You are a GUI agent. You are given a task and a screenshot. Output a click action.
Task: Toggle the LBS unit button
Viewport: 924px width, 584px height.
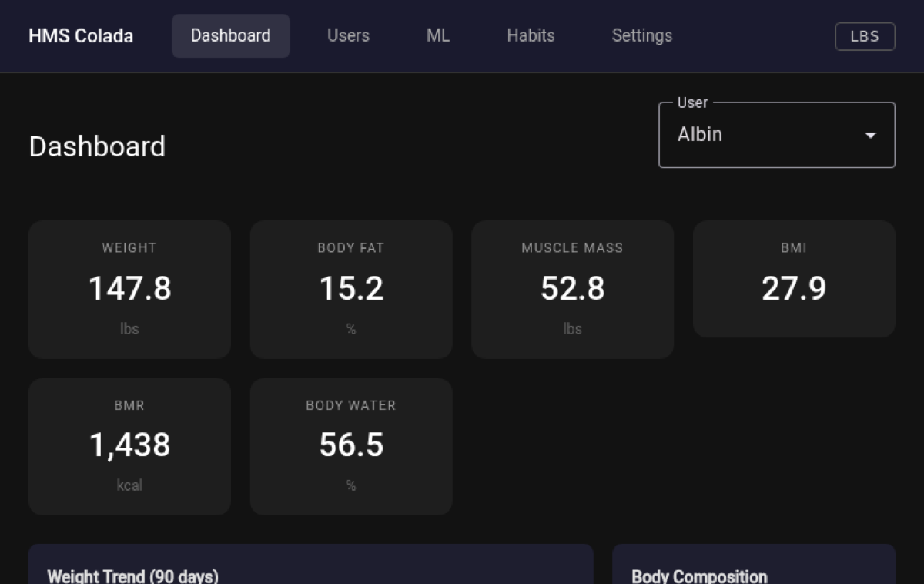[865, 36]
